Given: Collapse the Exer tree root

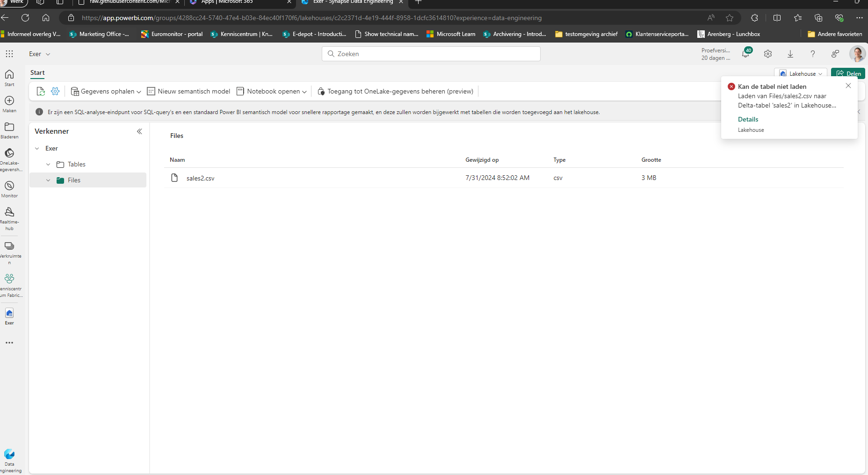Looking at the screenshot, I should (37, 148).
